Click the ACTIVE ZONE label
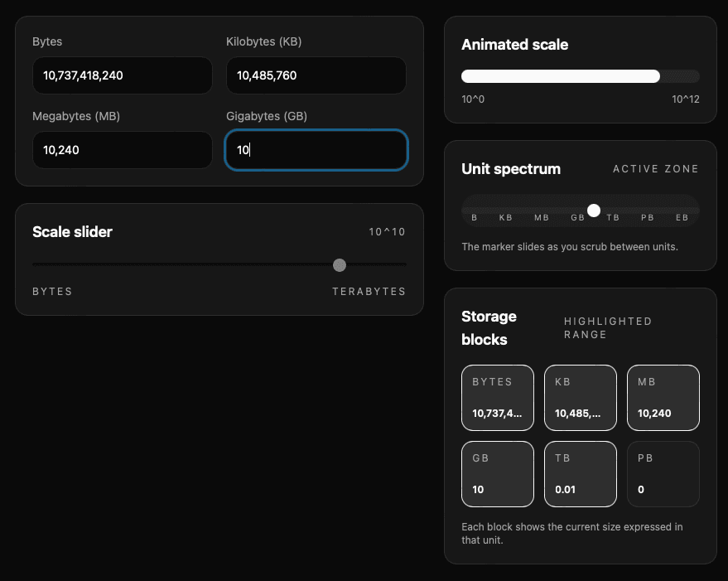728x581 pixels. tap(655, 168)
